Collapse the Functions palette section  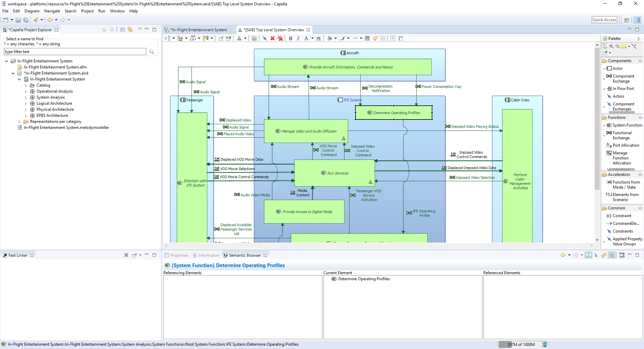point(617,117)
